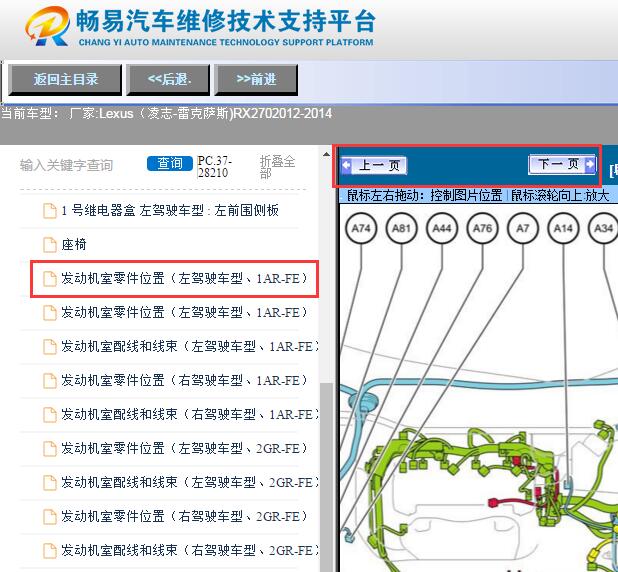Click document icon beside 1号继电器盒
This screenshot has width=618, height=572.
pos(50,211)
